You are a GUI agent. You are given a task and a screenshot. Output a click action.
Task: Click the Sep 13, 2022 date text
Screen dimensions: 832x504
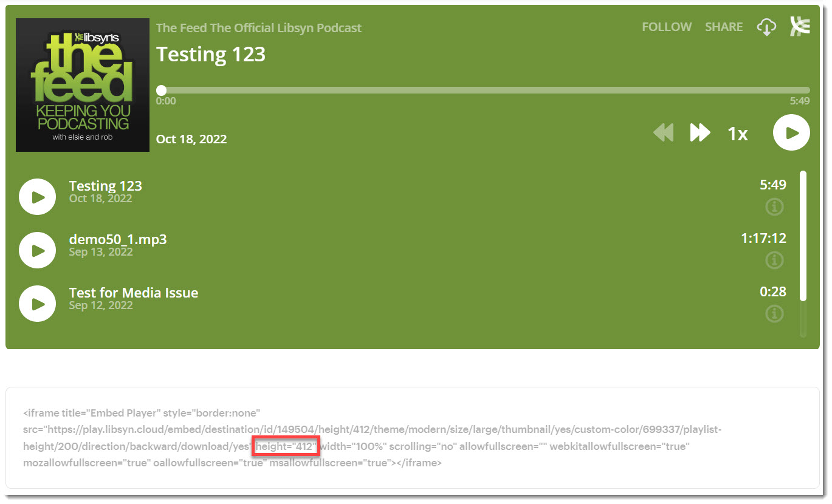(x=101, y=252)
